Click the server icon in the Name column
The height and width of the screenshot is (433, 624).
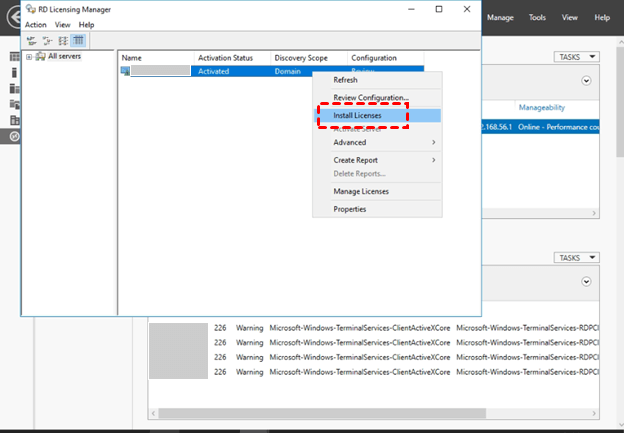(x=126, y=72)
